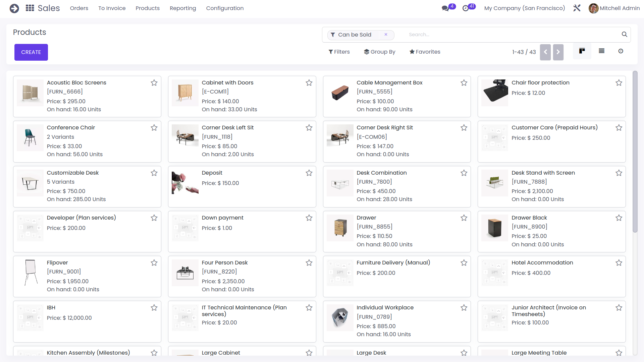Open the Reporting menu
Viewport: 644px width, 362px height.
tap(183, 8)
